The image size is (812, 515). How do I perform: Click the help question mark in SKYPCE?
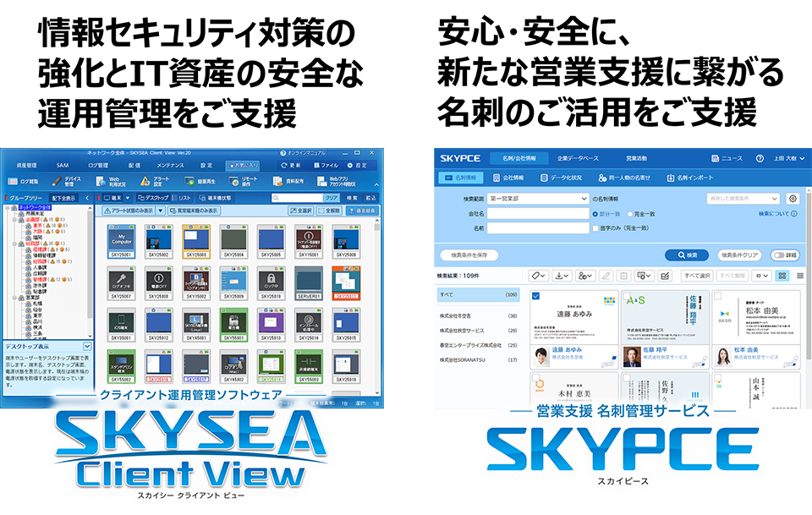760,158
